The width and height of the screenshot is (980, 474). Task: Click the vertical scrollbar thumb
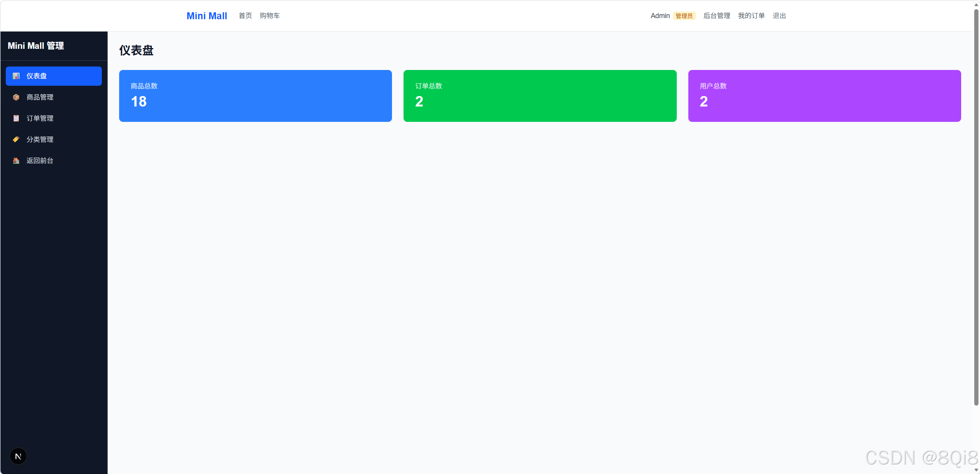(x=976, y=207)
